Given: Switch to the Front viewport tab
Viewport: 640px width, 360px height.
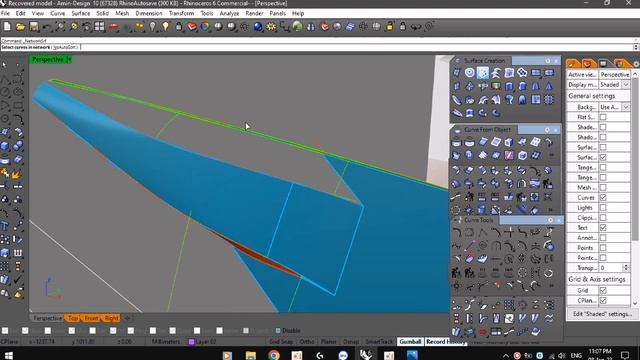Looking at the screenshot, I should [x=91, y=318].
